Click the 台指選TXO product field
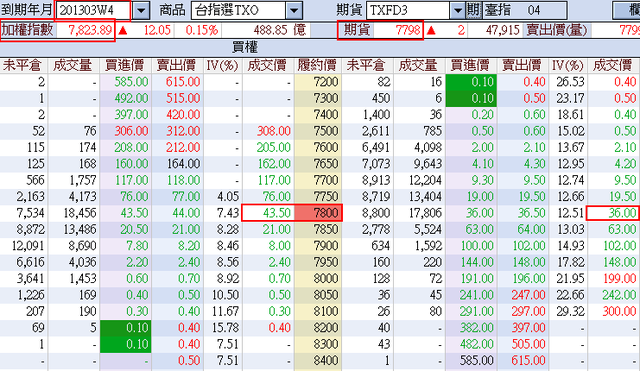The height and width of the screenshot is (371, 640). [239, 10]
